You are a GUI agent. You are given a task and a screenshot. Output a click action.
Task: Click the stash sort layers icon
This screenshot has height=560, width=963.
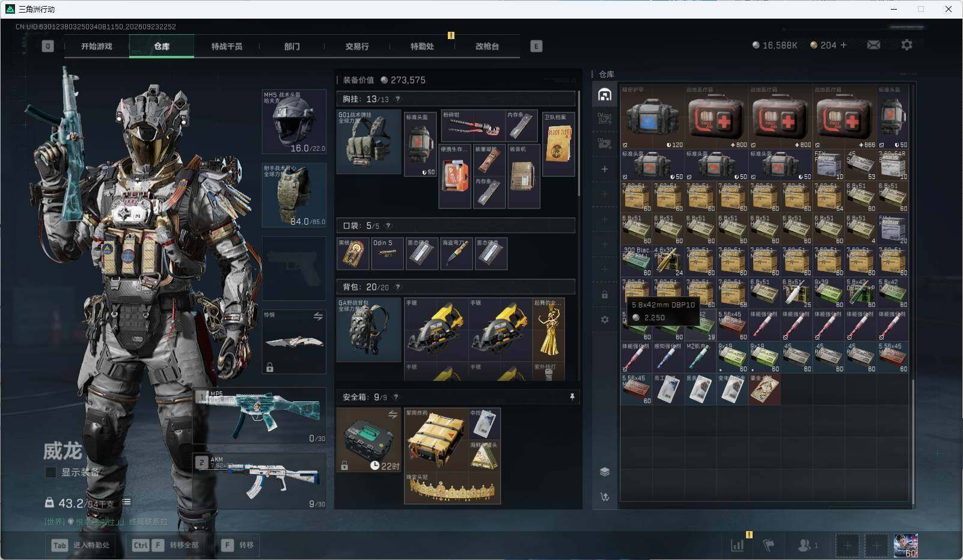click(605, 472)
